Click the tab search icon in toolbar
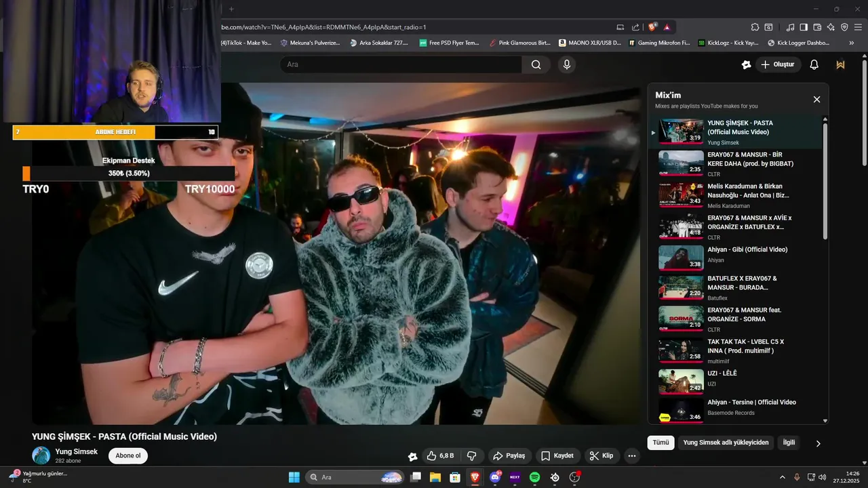Image resolution: width=868 pixels, height=488 pixels. pyautogui.click(x=768, y=27)
